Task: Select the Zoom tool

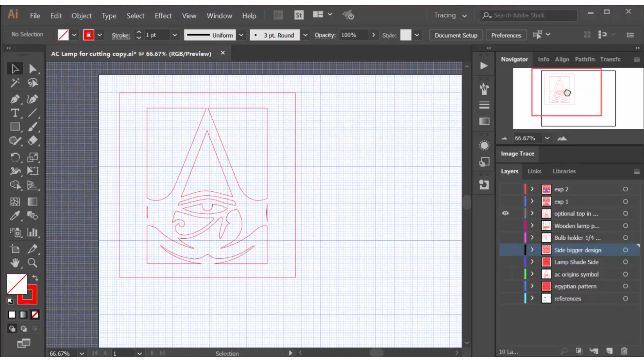Action: click(33, 263)
